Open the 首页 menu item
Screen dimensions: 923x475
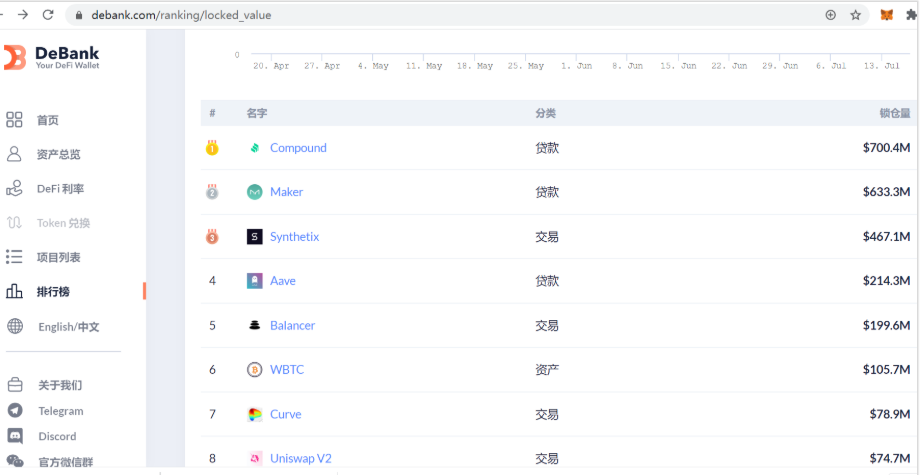point(48,120)
